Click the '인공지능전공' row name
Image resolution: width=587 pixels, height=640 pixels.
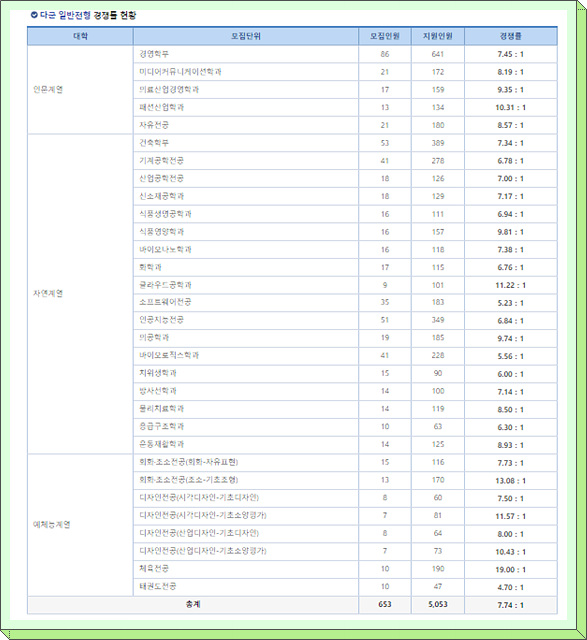point(162,320)
